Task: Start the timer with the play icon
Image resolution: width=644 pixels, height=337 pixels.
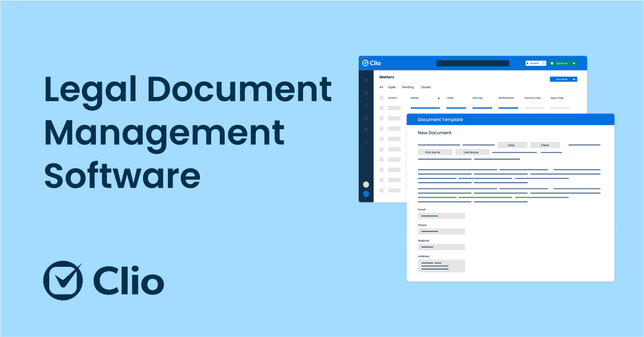Action: tap(528, 63)
